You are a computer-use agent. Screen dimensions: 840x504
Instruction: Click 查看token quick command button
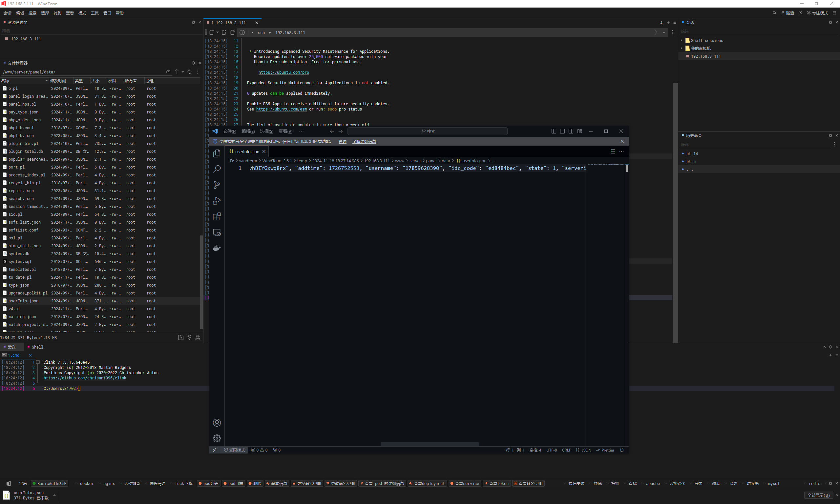496,483
